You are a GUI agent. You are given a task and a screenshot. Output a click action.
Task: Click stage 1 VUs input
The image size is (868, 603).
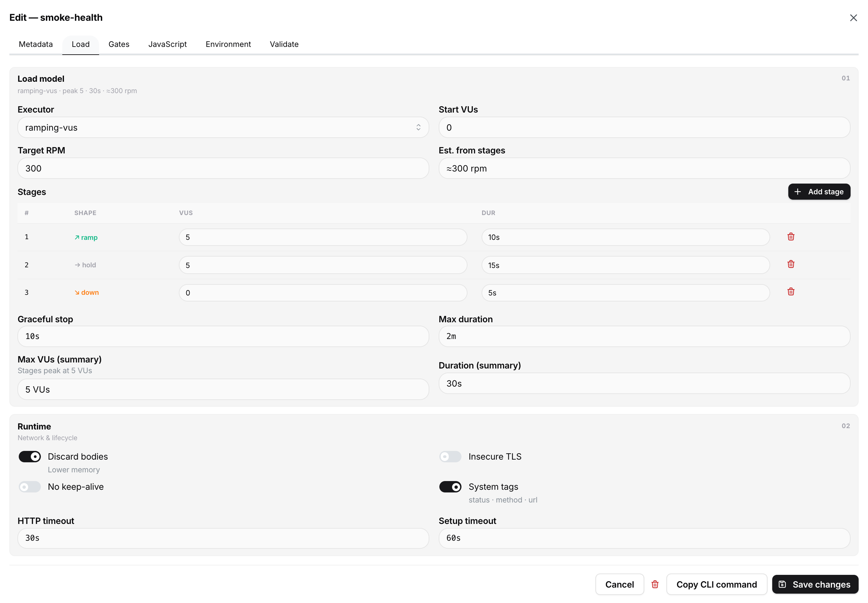[x=323, y=237]
